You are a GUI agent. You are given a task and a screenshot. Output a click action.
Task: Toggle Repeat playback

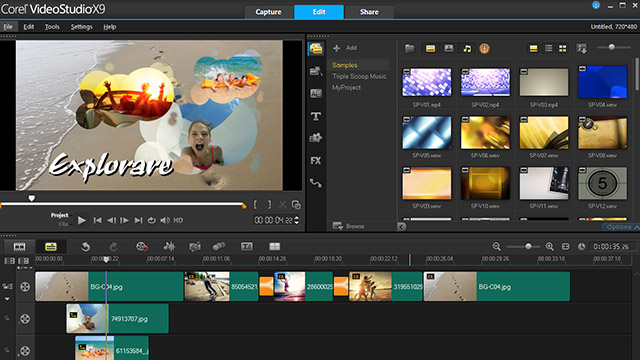click(x=151, y=220)
